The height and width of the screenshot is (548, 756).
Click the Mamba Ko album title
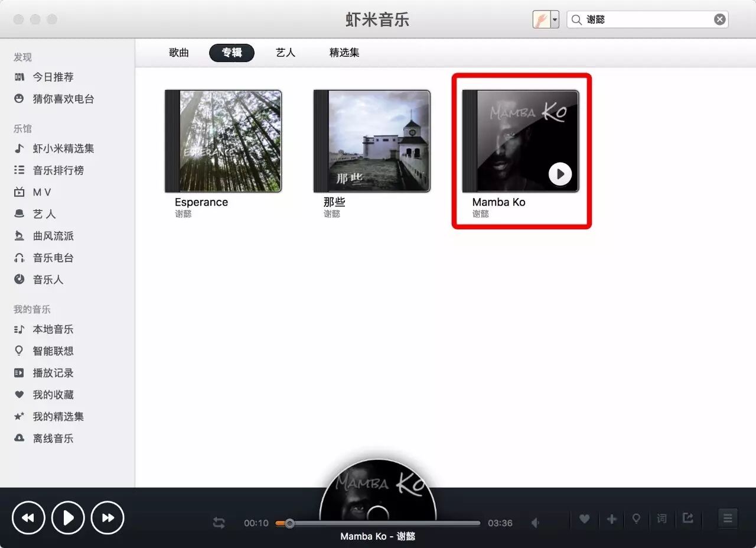click(x=499, y=202)
